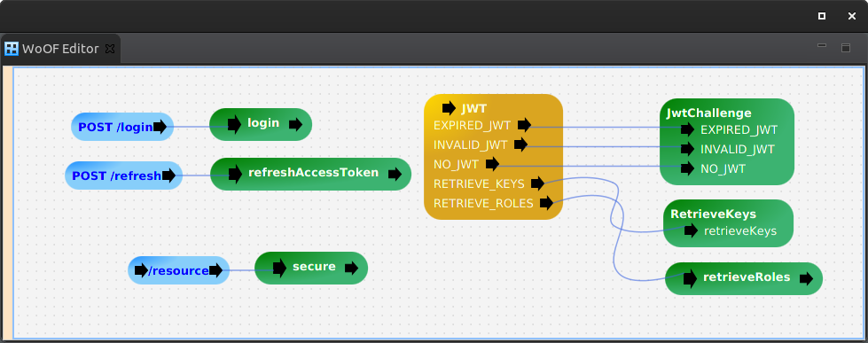Click the NO_JWT input arrow in JwtChallenge
The height and width of the screenshot is (343, 868).
coord(687,168)
